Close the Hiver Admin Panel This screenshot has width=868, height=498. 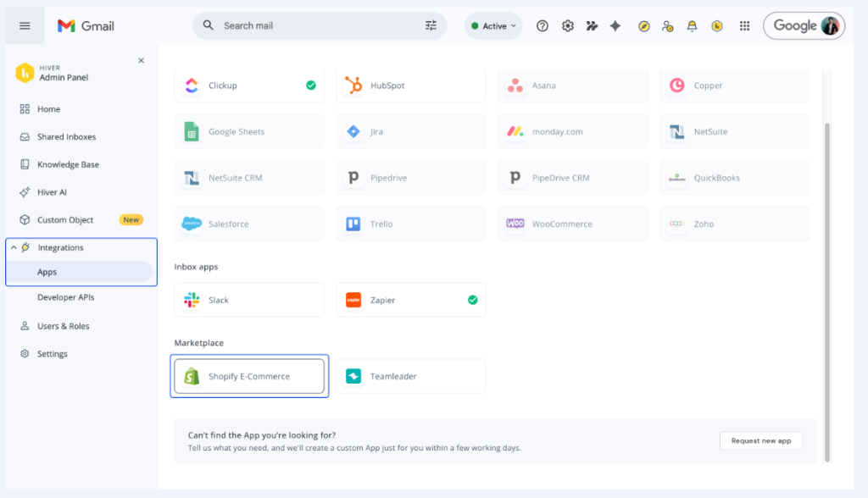tap(142, 60)
